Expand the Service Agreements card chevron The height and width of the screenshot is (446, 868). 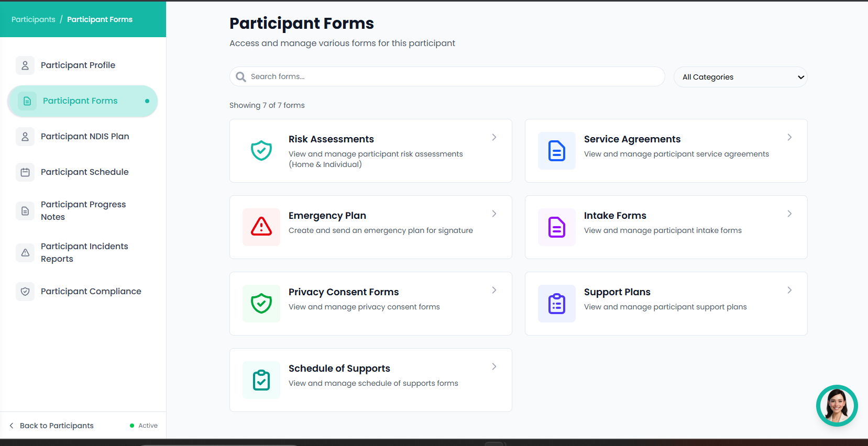[789, 137]
